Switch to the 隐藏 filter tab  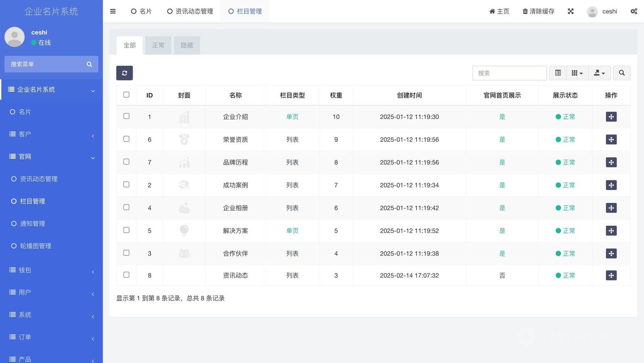coord(186,45)
